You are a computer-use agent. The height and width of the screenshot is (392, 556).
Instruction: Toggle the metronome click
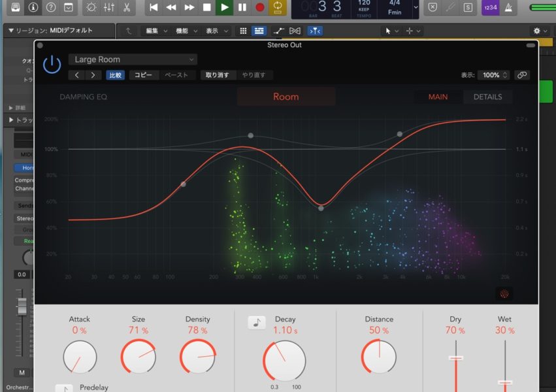tap(508, 7)
